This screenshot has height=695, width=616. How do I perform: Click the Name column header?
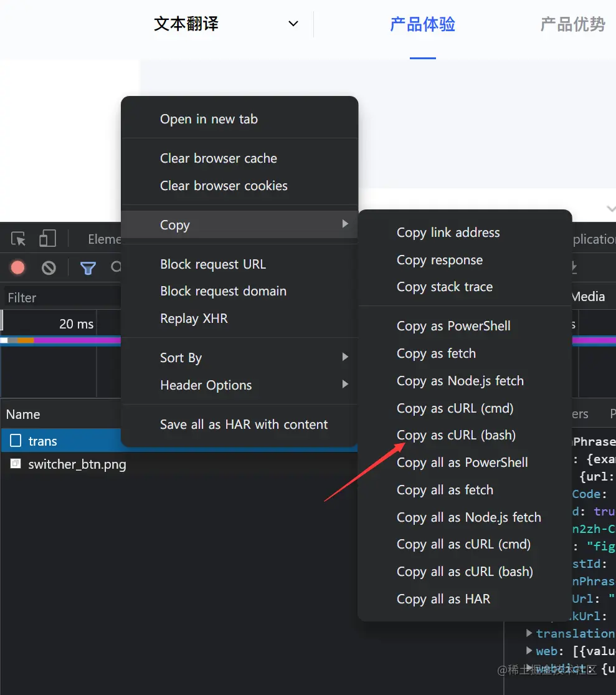pos(23,415)
